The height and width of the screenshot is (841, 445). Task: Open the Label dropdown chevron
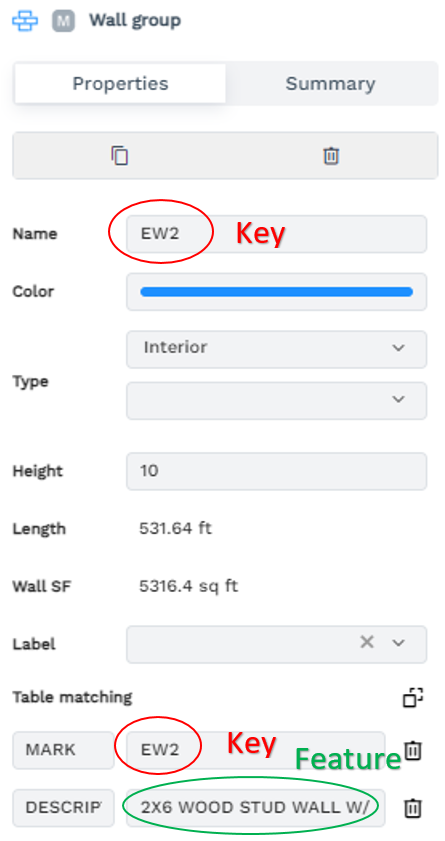click(x=398, y=643)
